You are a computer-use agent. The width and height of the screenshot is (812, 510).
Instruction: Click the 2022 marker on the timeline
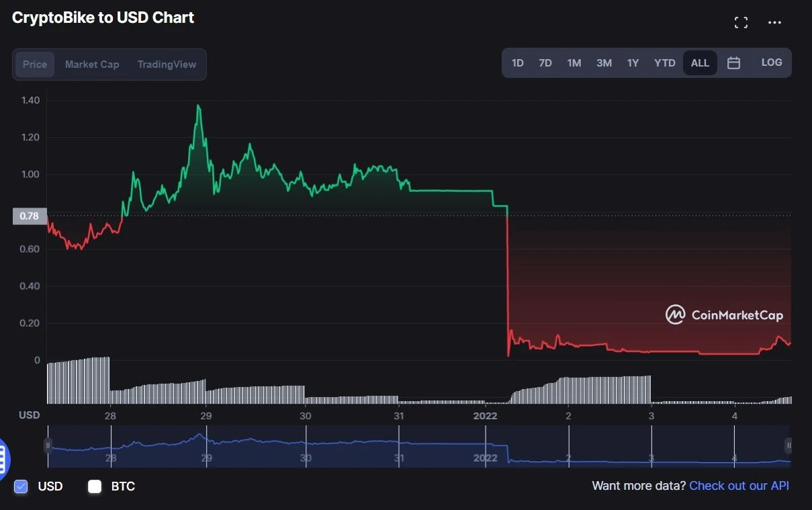point(486,416)
